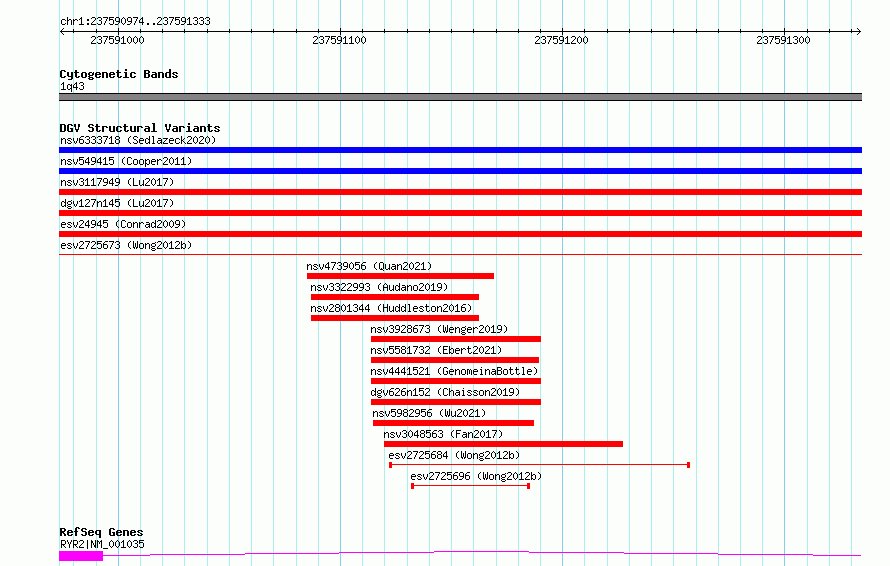Open variant nsv2801344 (Huddleston2016) label
The width and height of the screenshot is (890, 566).
(x=391, y=308)
